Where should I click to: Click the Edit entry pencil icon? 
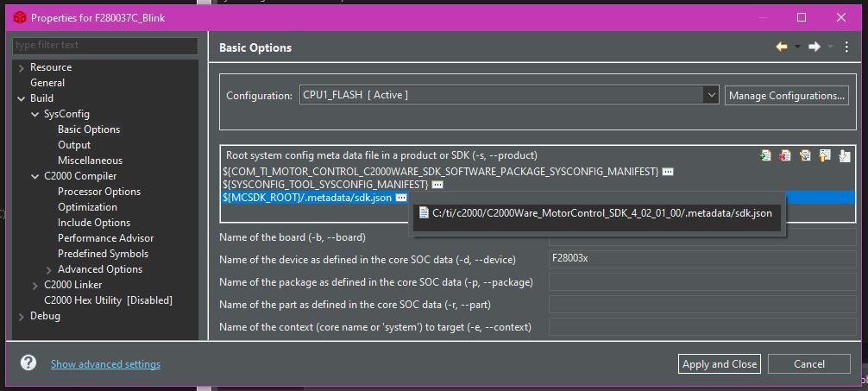[805, 155]
